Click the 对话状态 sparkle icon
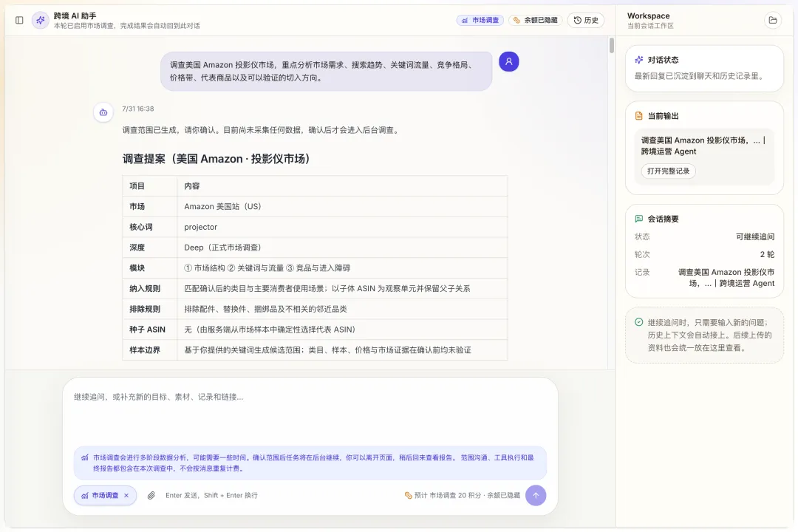This screenshot has width=798, height=532. (x=638, y=60)
